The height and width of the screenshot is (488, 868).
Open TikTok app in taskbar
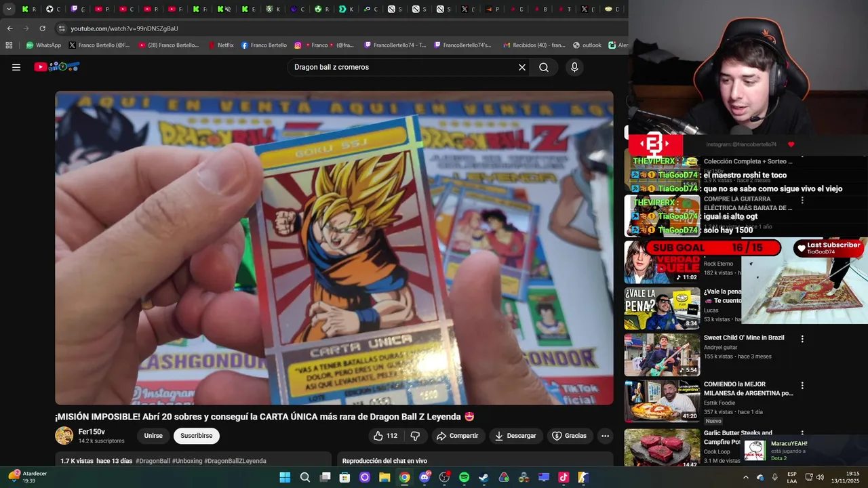(564, 477)
